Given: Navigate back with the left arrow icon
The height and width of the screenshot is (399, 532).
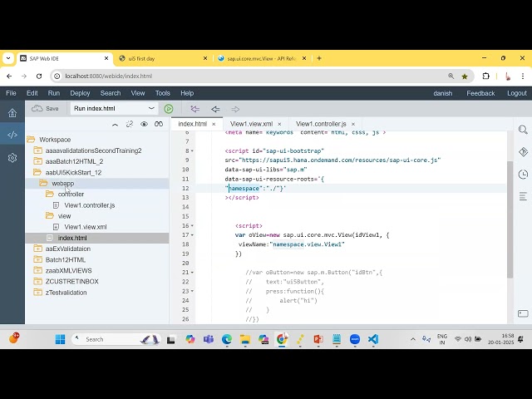Looking at the screenshot, I should tap(215, 109).
